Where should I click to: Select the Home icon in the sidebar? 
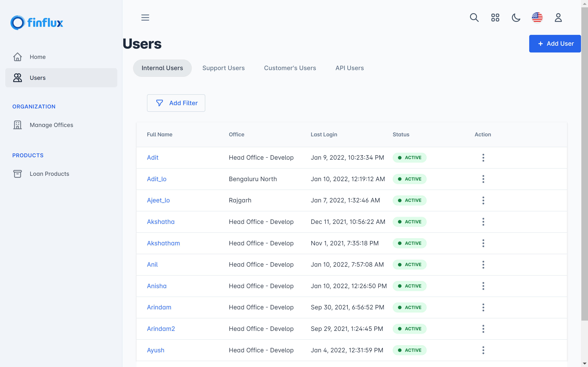pos(17,57)
